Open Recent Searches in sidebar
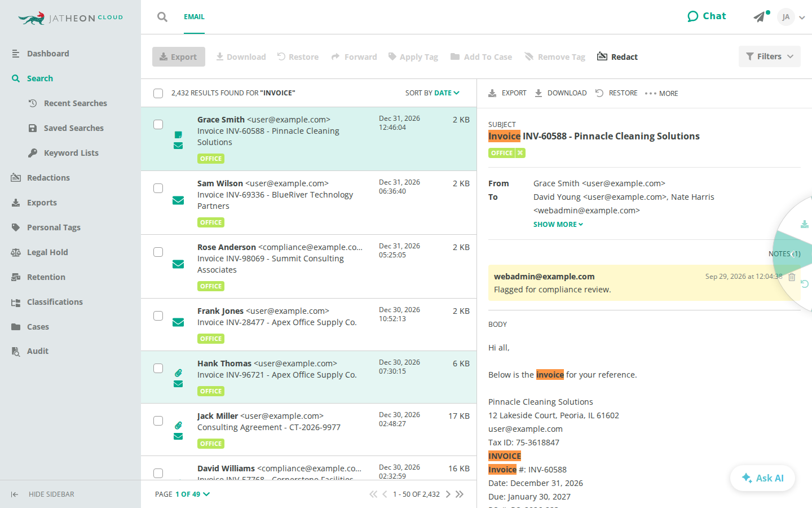 pos(75,103)
